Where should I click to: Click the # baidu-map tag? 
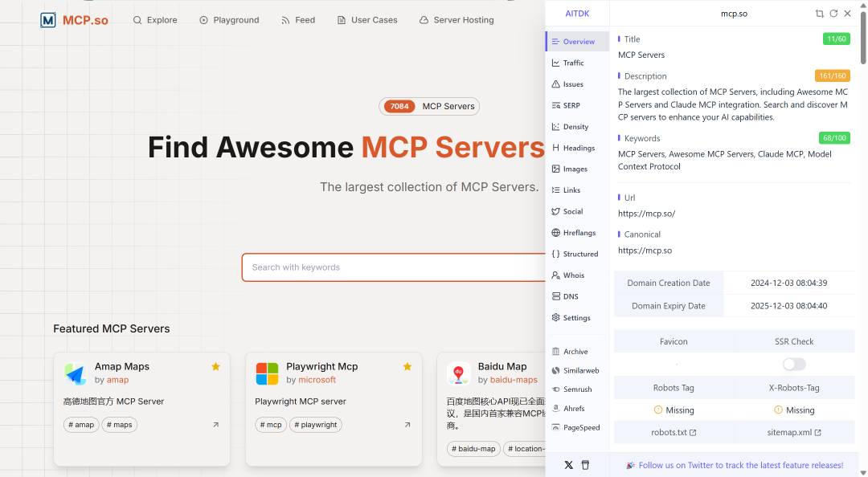click(474, 449)
